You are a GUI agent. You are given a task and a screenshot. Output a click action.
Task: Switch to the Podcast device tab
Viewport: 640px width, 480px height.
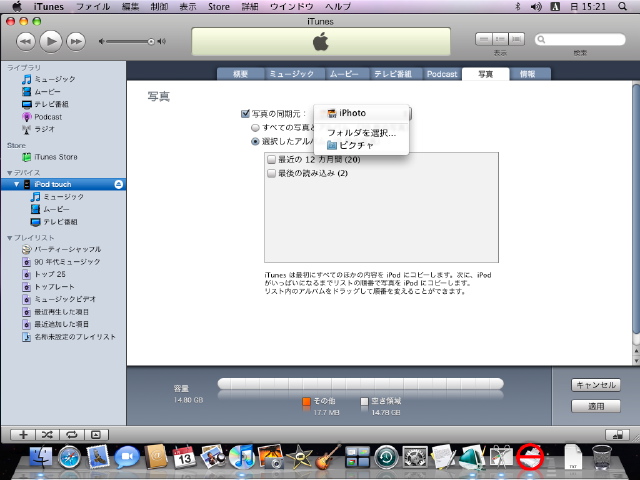tap(442, 74)
